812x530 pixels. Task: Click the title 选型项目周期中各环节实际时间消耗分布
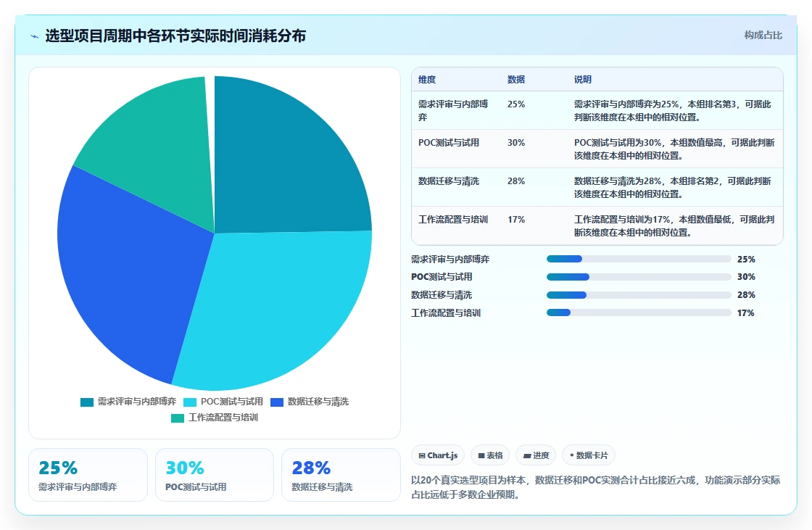coord(175,36)
